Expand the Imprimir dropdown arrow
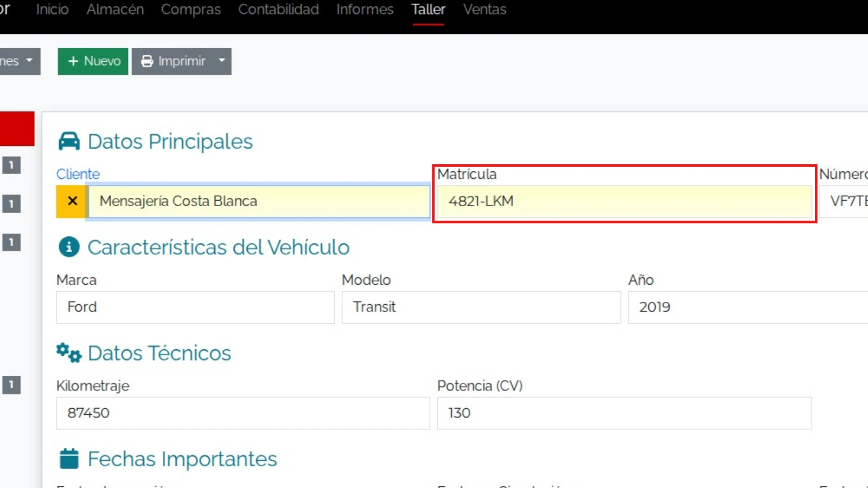The width and height of the screenshot is (868, 488). pyautogui.click(x=222, y=61)
